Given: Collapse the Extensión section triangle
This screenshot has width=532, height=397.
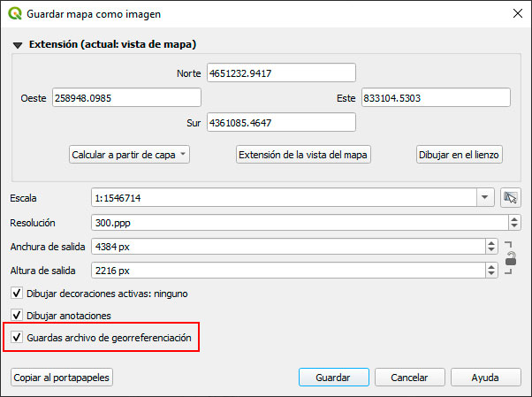Looking at the screenshot, I should 17,45.
